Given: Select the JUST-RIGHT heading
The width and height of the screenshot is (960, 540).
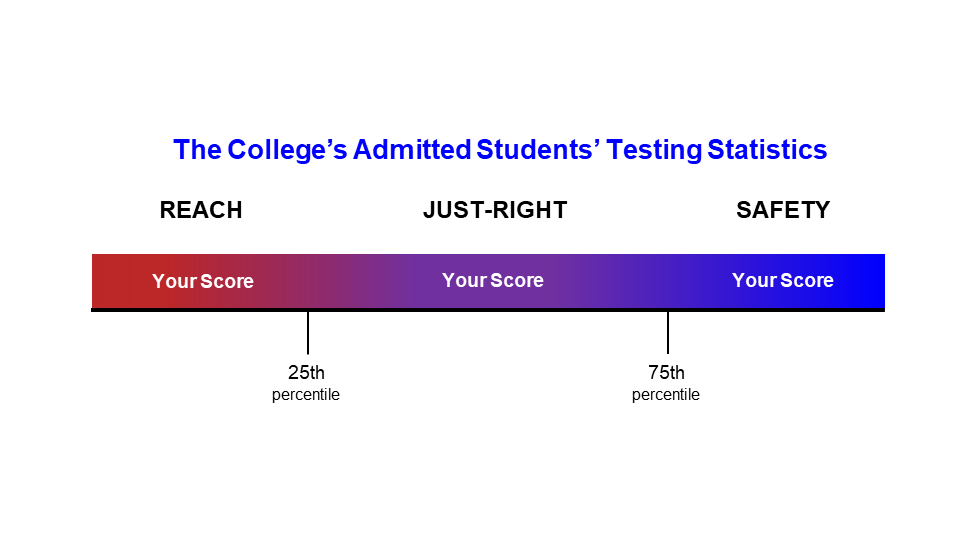Looking at the screenshot, I should 495,210.
